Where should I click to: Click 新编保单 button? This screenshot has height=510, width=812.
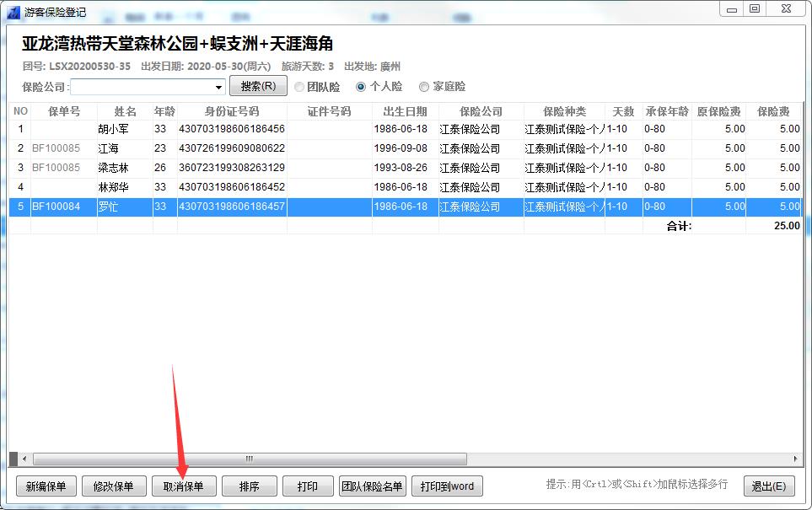pos(46,486)
